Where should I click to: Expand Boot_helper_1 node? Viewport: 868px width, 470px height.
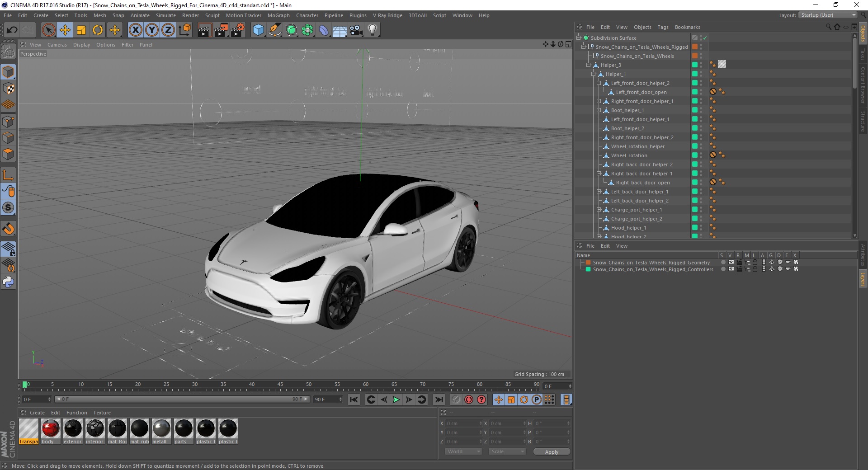click(599, 110)
